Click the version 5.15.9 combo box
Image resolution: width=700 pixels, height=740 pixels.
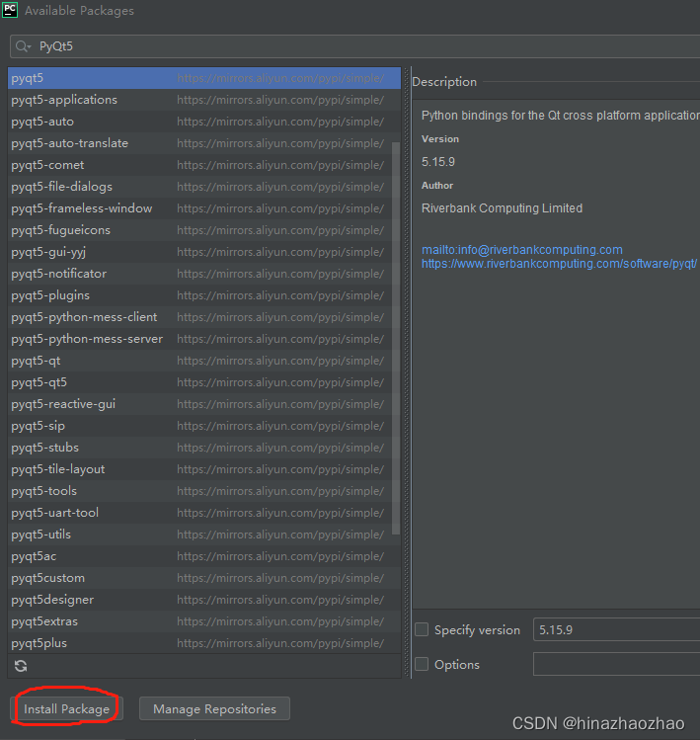616,629
